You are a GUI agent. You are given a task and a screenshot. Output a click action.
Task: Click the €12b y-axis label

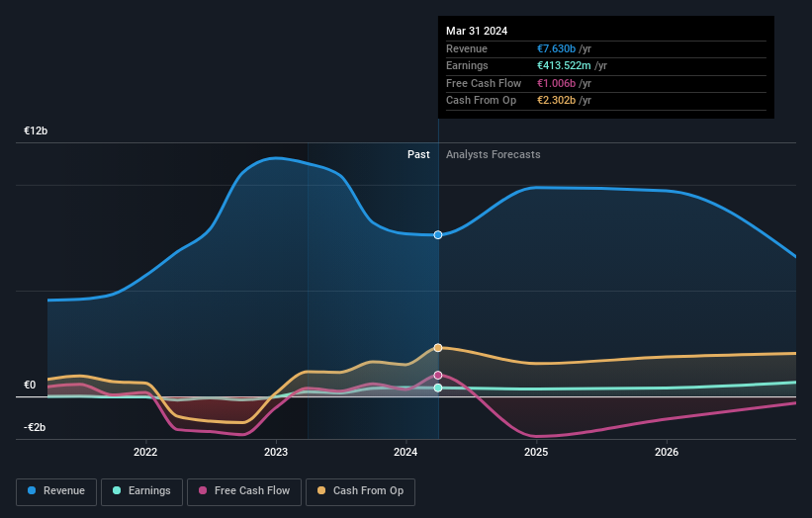coord(36,130)
